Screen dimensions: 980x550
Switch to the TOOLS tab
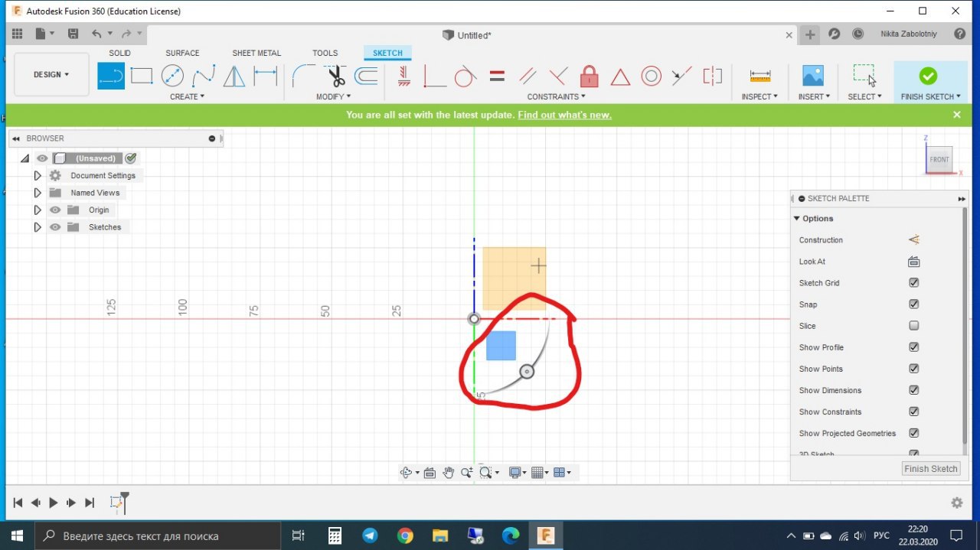pos(325,53)
